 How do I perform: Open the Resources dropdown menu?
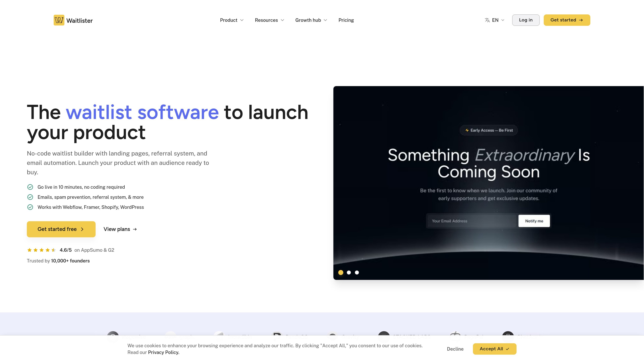(269, 20)
